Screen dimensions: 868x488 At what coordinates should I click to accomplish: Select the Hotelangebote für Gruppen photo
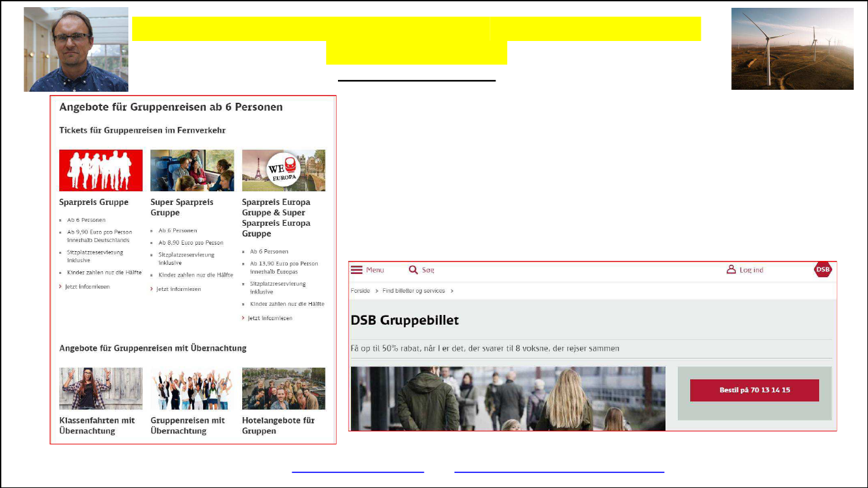pyautogui.click(x=283, y=388)
